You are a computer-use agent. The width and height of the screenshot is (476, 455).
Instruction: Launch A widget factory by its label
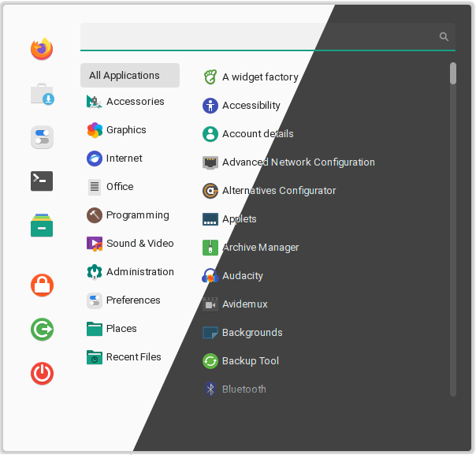[x=261, y=77]
